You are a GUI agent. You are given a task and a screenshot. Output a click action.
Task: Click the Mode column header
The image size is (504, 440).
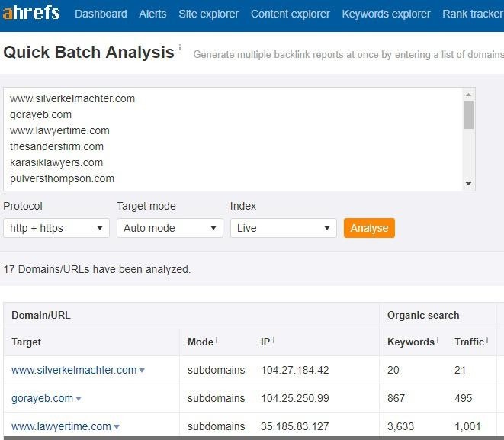(x=201, y=342)
